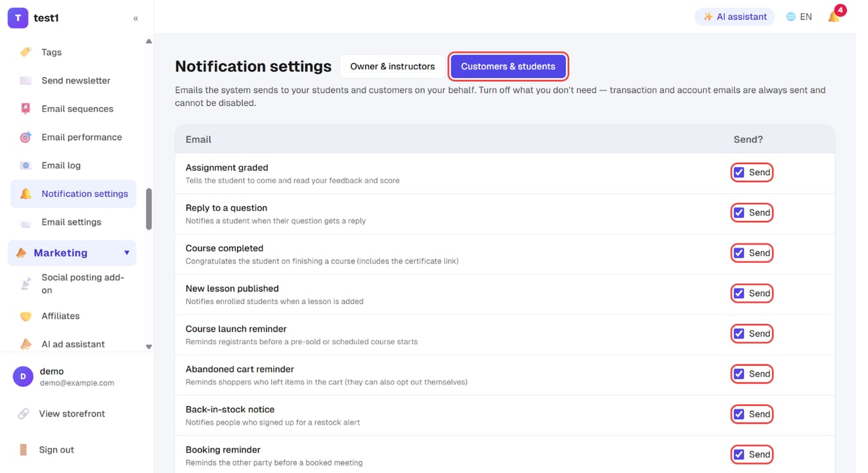The image size is (868, 473).
Task: Switch to the Owner & instructors tab
Action: point(393,66)
